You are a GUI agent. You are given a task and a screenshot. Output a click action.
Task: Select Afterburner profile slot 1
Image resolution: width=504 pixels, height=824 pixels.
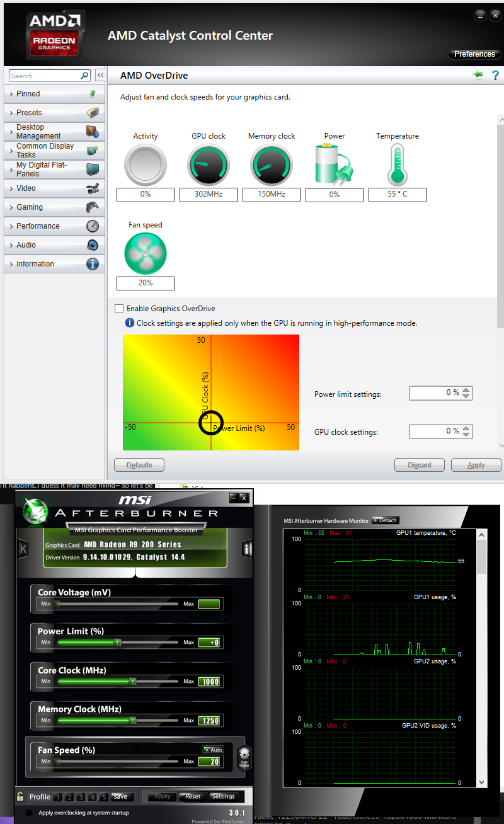tap(58, 797)
